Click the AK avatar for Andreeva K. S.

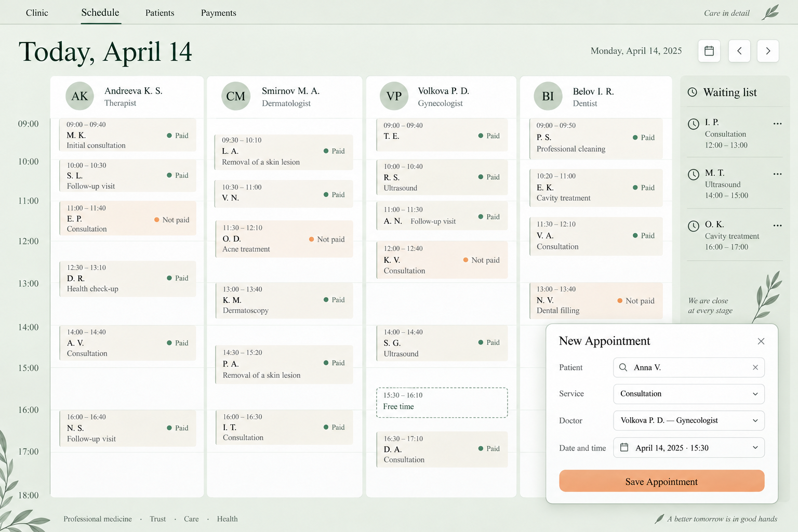tap(79, 96)
